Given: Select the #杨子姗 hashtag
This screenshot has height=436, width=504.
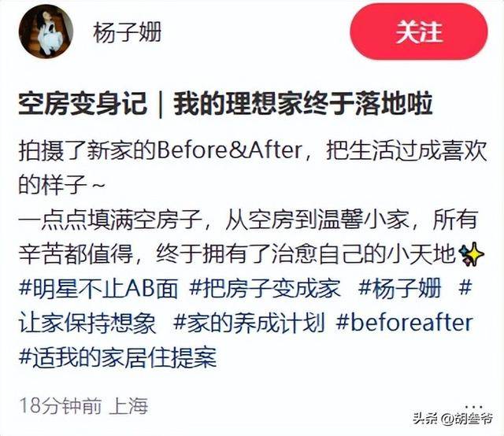Looking at the screenshot, I should [x=400, y=288].
